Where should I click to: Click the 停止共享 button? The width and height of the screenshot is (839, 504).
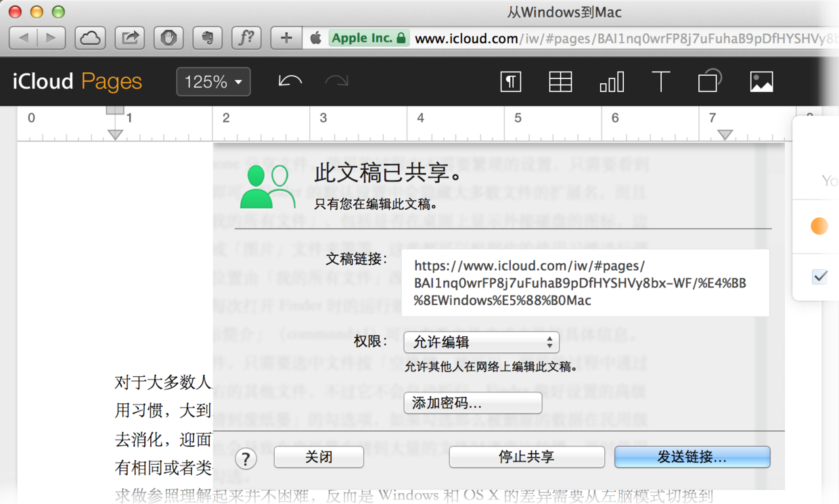click(x=526, y=457)
